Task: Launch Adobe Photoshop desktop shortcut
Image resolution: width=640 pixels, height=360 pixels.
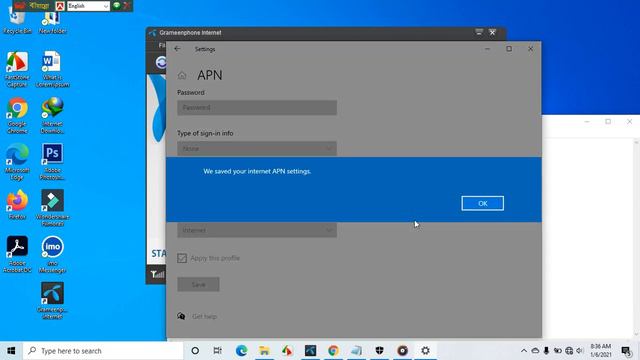Action: coord(52,162)
